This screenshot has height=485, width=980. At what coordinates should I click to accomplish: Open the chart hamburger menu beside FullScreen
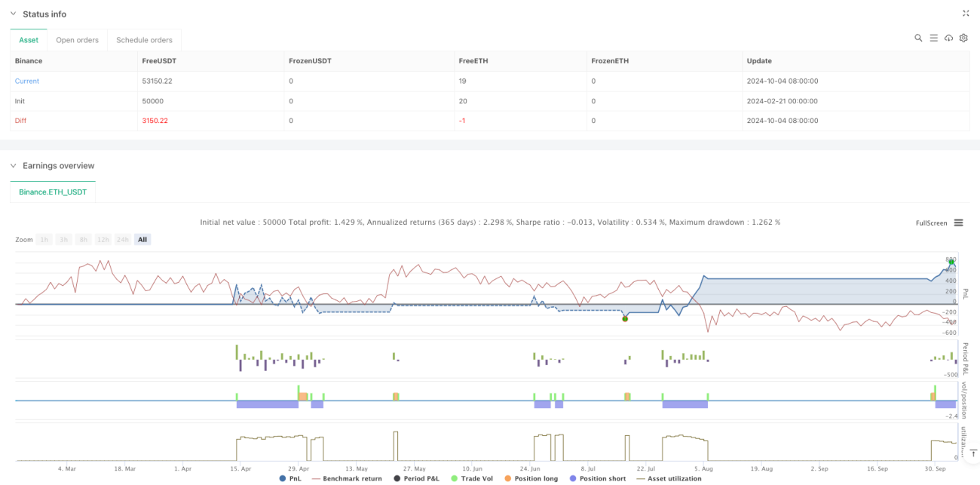959,223
